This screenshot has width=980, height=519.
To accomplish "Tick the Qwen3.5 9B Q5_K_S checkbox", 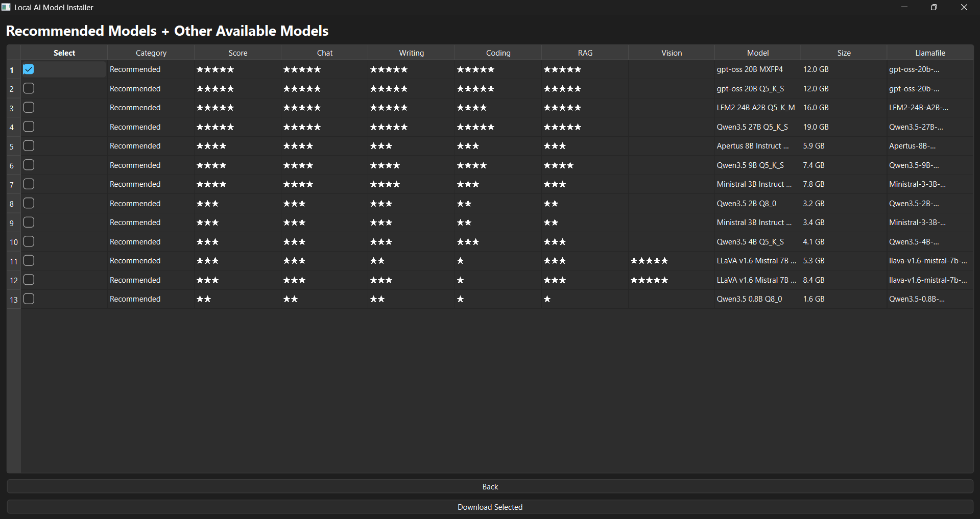I will click(29, 165).
